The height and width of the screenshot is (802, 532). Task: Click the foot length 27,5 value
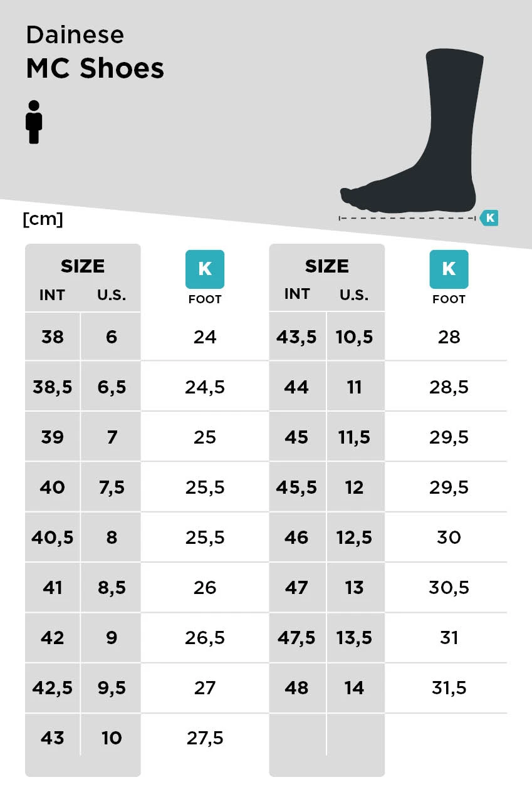point(205,738)
